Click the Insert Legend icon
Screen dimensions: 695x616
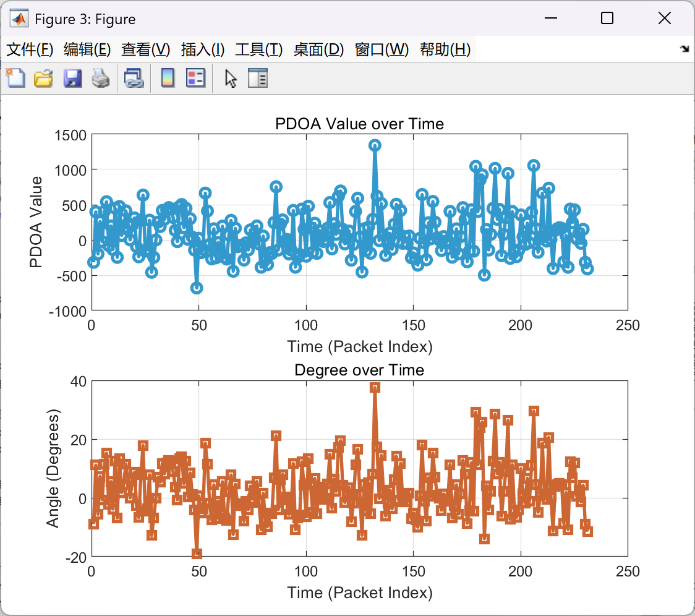click(195, 78)
